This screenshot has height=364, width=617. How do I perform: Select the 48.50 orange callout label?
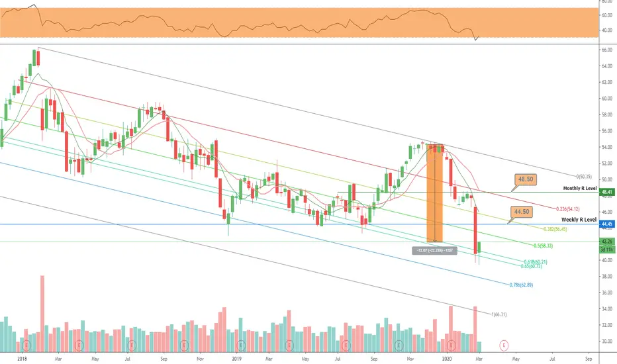526,179
